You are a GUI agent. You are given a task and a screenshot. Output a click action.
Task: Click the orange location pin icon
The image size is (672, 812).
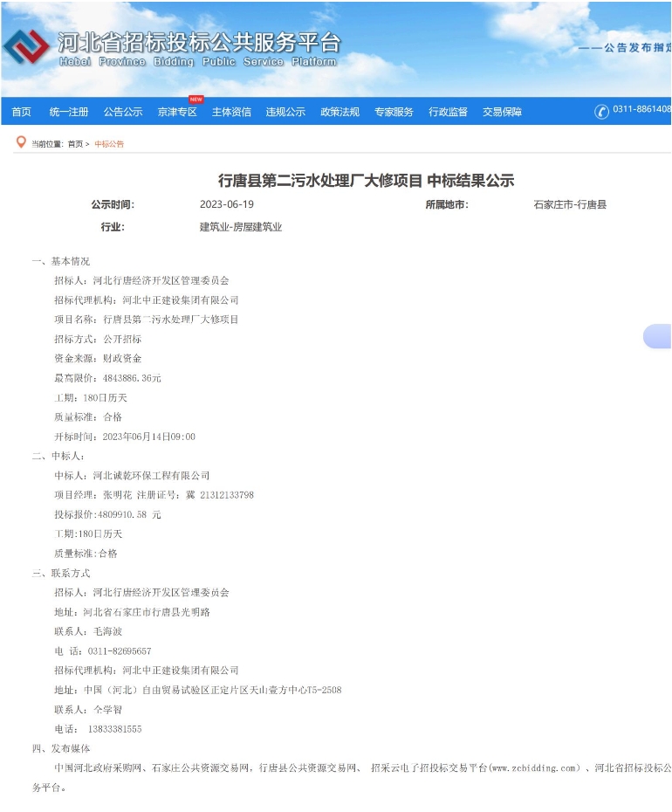(21, 142)
